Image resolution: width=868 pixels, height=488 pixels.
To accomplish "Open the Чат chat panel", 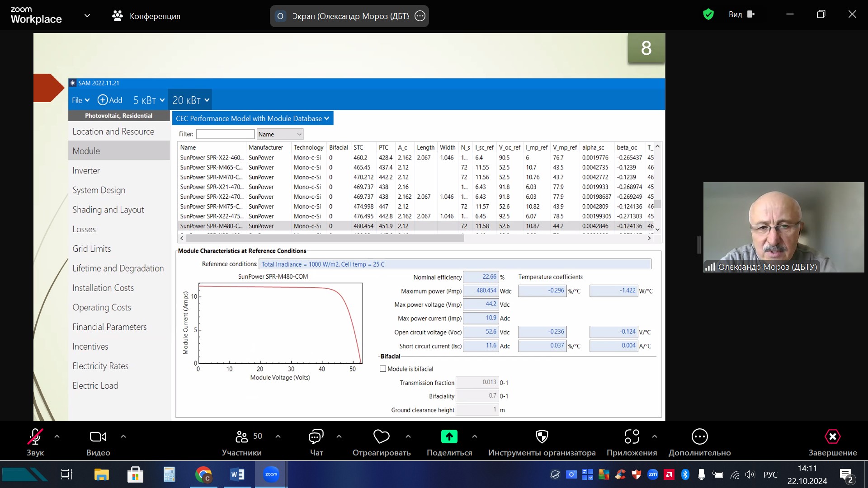I will click(316, 436).
